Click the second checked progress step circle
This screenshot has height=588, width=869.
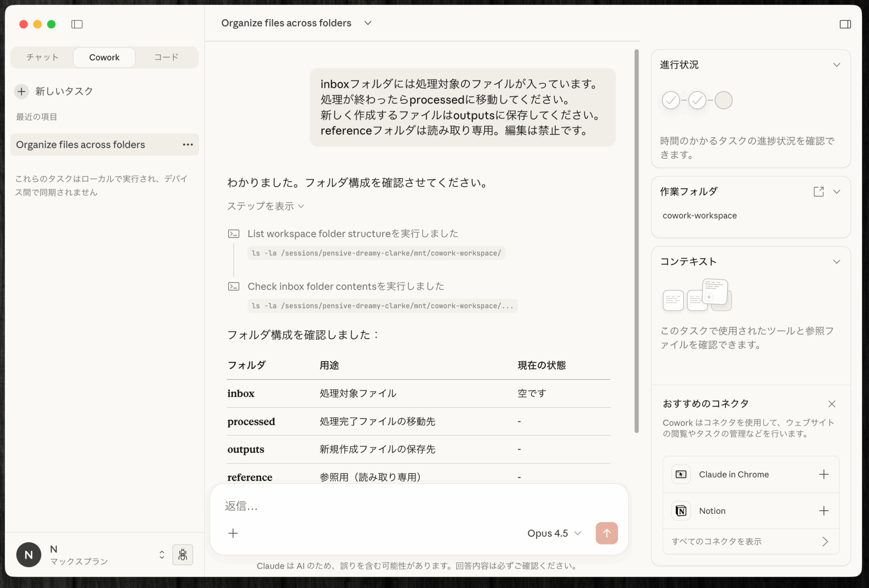(x=697, y=100)
